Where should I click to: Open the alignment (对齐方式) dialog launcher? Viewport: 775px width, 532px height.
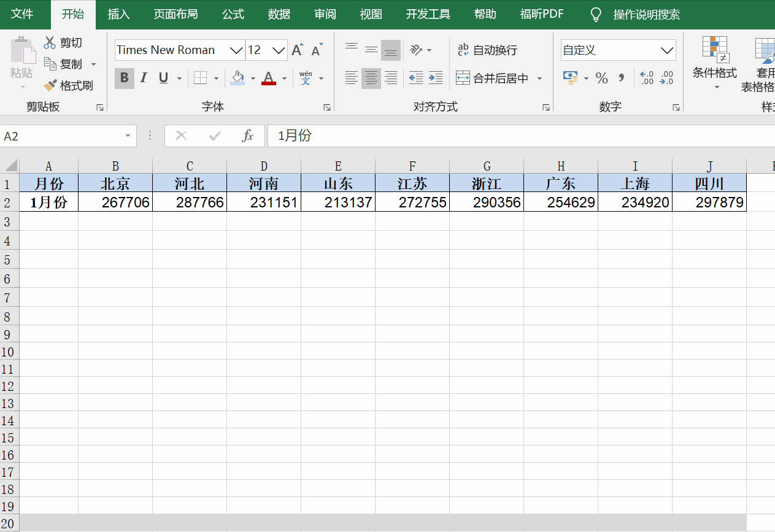(546, 107)
